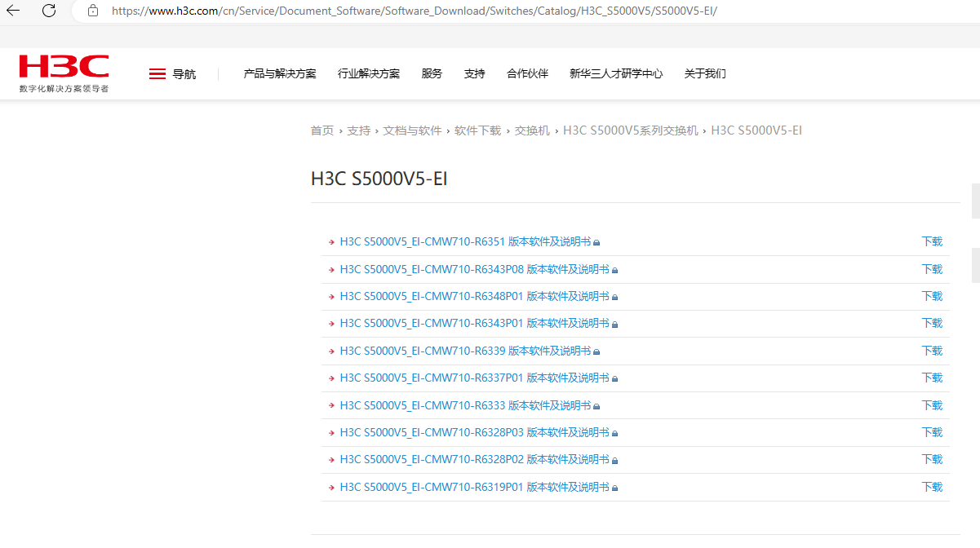Open 产品与解决方案 menu

[x=280, y=73]
